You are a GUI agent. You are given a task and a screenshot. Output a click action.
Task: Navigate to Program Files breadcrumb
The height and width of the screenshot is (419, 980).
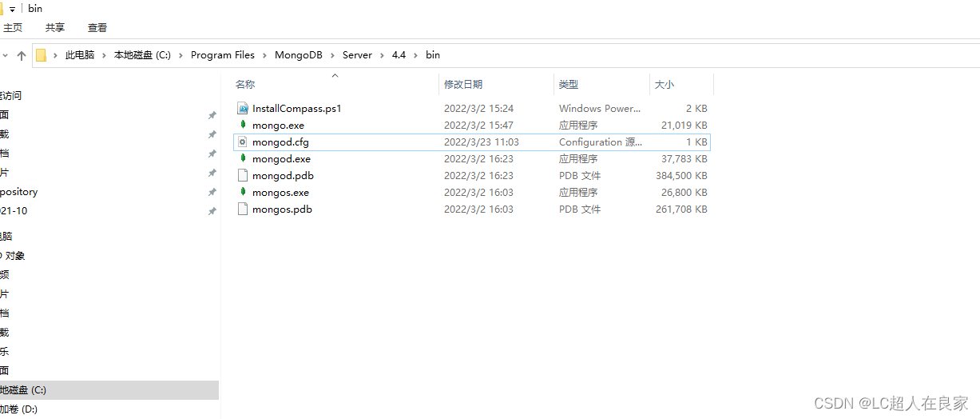pyautogui.click(x=223, y=55)
